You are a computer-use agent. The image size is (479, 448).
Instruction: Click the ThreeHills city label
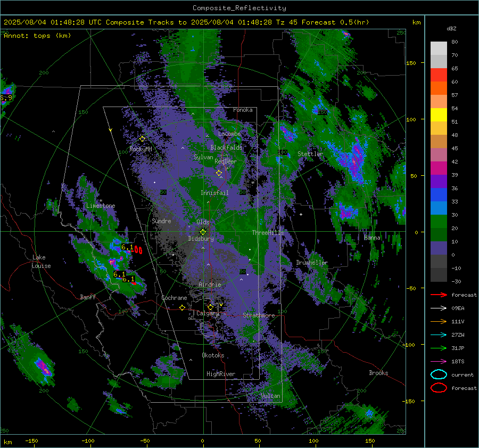(268, 233)
